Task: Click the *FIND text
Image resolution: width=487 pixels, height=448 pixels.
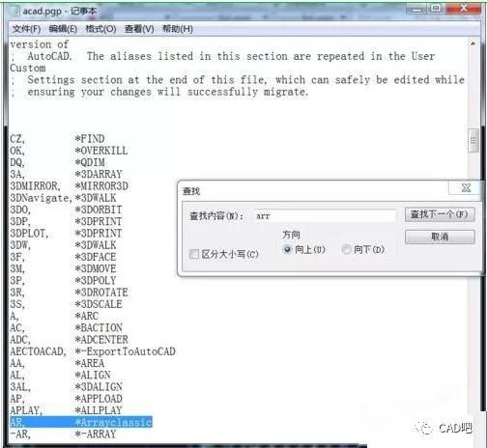Action: (x=90, y=139)
